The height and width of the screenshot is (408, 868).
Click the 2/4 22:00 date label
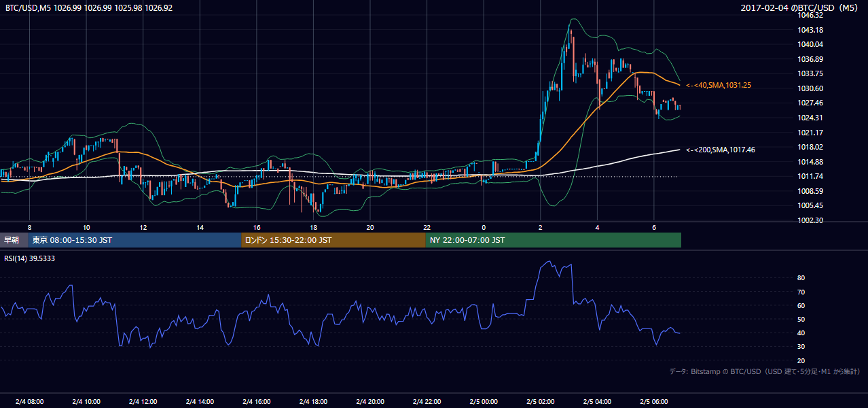click(x=427, y=401)
